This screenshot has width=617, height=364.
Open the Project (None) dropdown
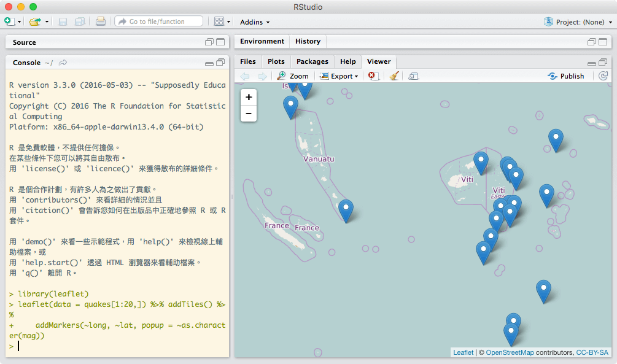(x=578, y=22)
